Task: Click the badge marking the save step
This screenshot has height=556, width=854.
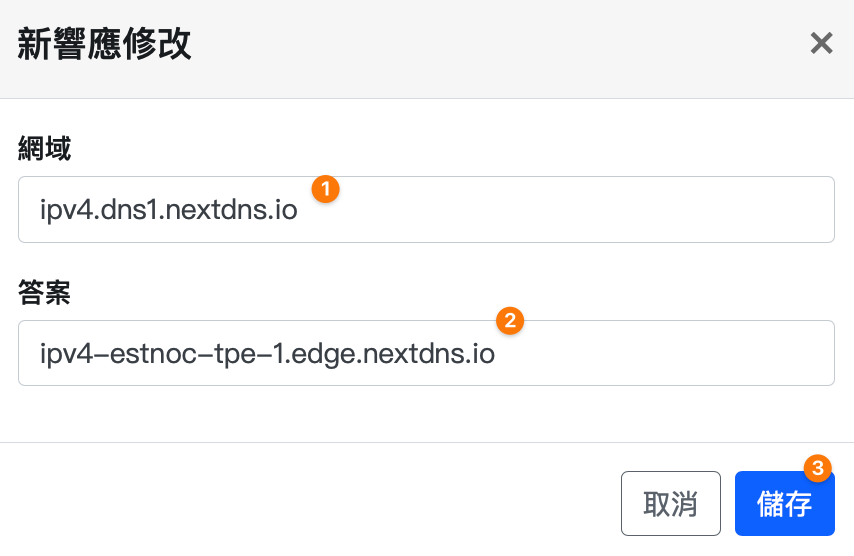Action: click(818, 468)
